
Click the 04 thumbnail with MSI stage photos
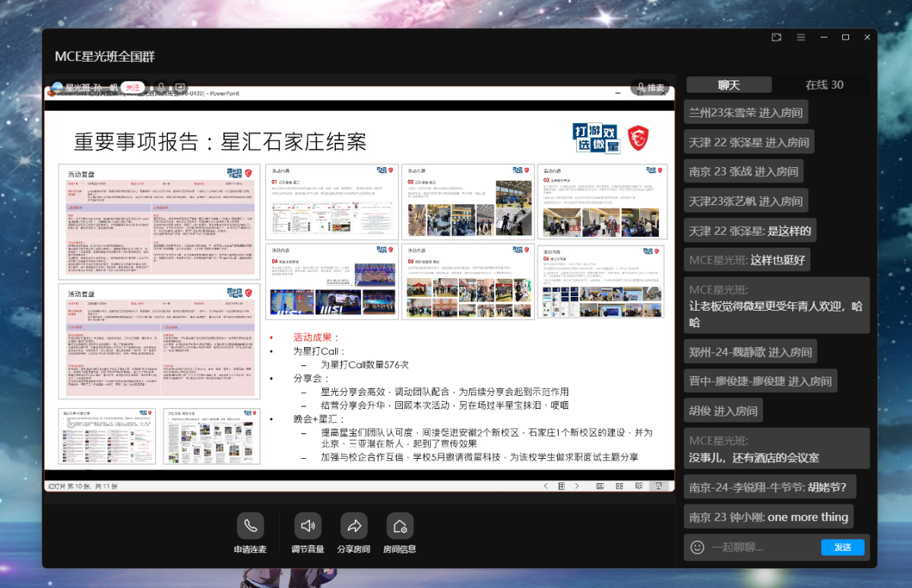coord(331,280)
